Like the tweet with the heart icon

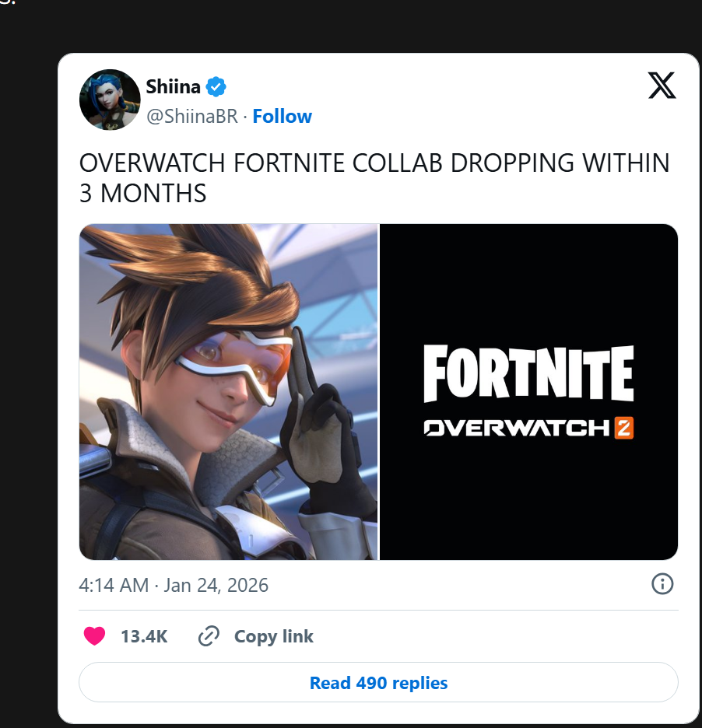click(x=94, y=636)
